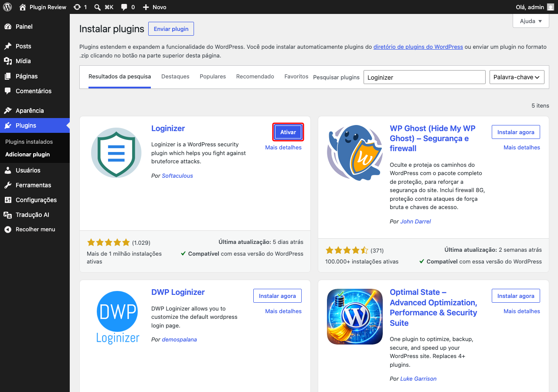This screenshot has width=558, height=392.
Task: Click the WP Ghost star rating
Action: click(x=347, y=250)
